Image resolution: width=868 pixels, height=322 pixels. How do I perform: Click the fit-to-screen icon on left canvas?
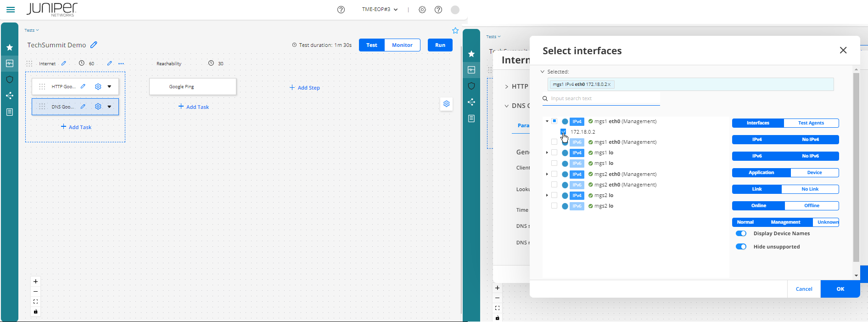[35, 302]
